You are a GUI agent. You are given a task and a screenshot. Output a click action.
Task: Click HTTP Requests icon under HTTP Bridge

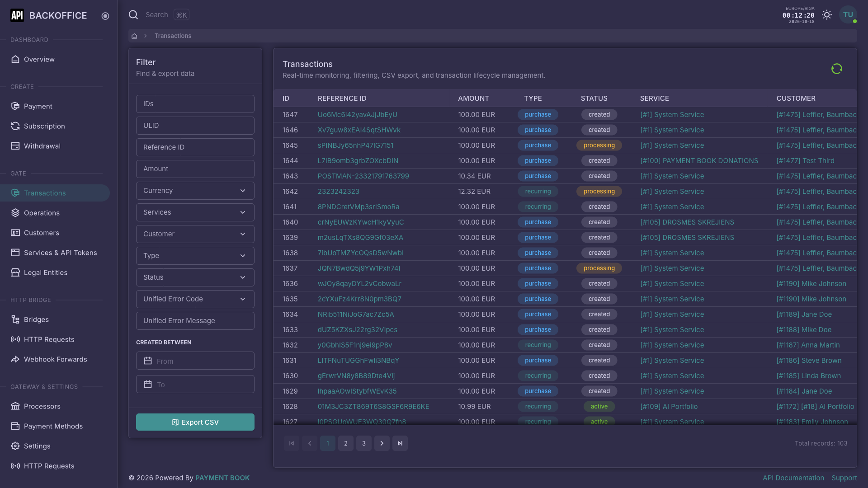click(x=15, y=339)
